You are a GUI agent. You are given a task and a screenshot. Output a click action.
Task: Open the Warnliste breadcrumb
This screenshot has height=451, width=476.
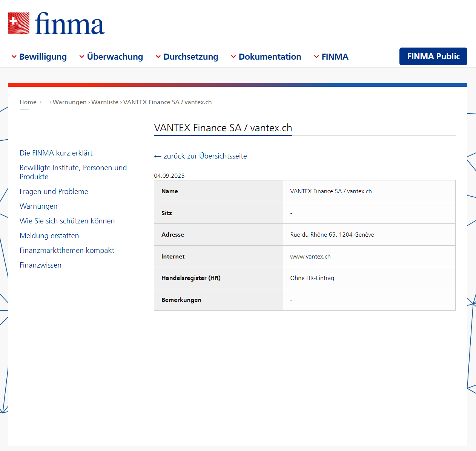[105, 102]
